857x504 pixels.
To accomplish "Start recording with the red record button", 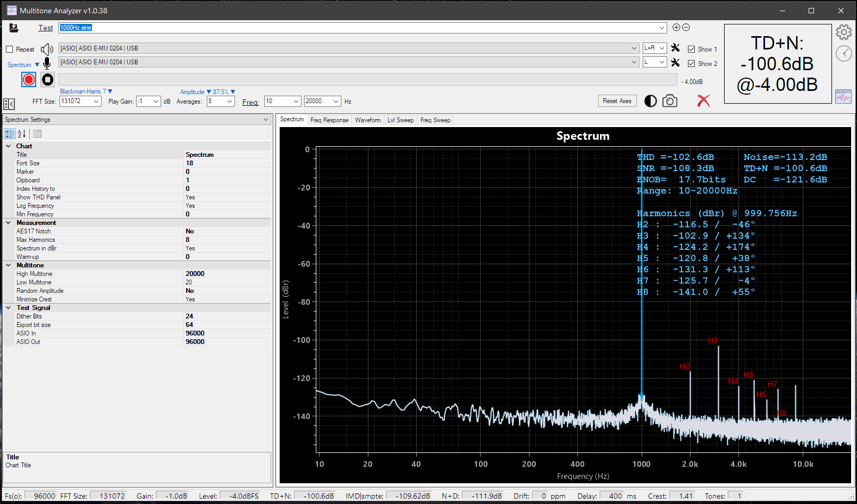I will 29,80.
